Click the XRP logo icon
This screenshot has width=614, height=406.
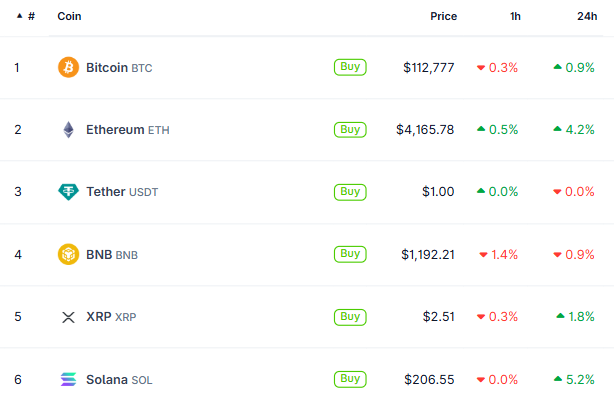68,317
